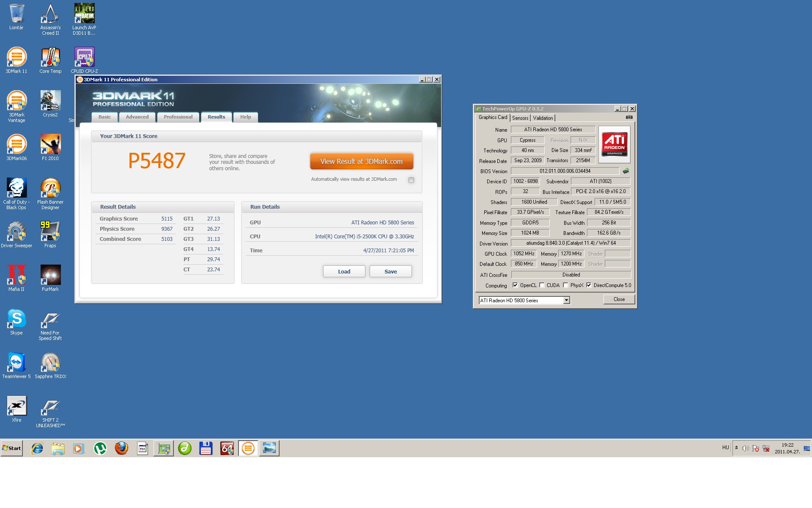Click the GPU-Z BIOS save chip icon
Screen dimensions: 812x508
coord(626,171)
